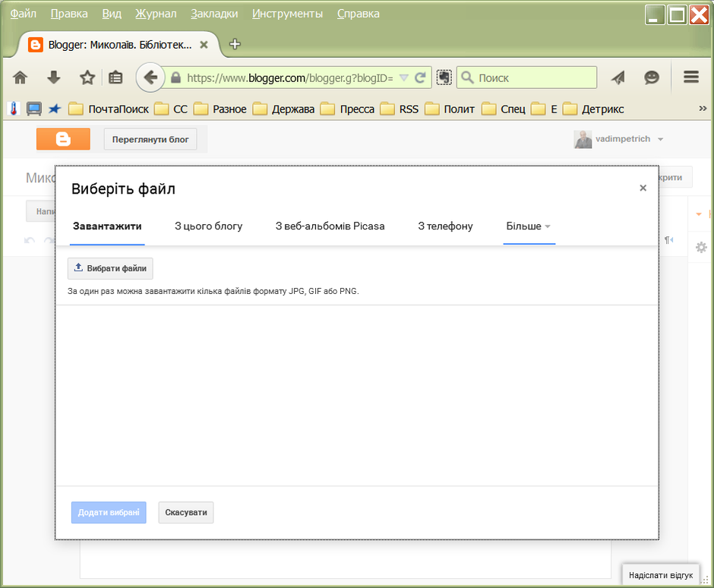Open the Вид menu
The height and width of the screenshot is (588, 714).
pyautogui.click(x=112, y=14)
